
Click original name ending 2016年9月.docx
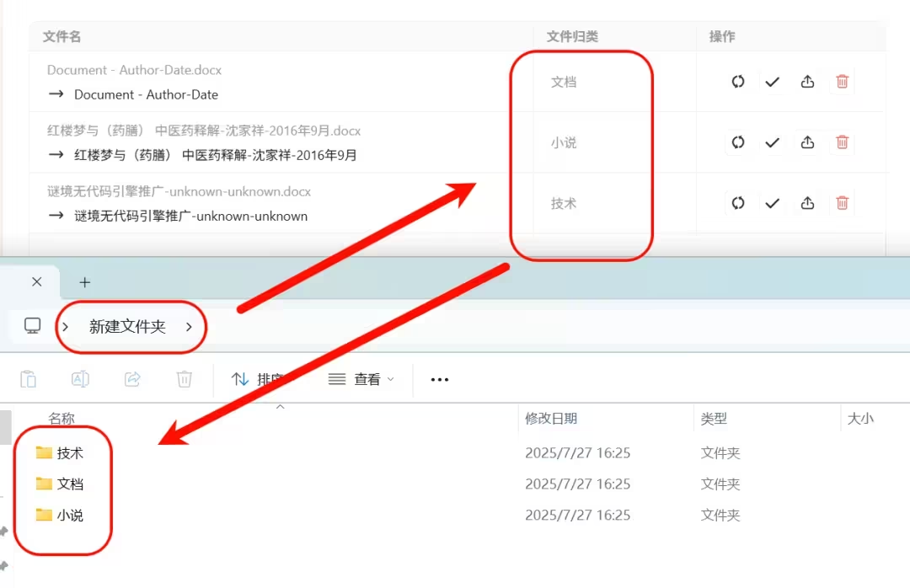(x=204, y=131)
